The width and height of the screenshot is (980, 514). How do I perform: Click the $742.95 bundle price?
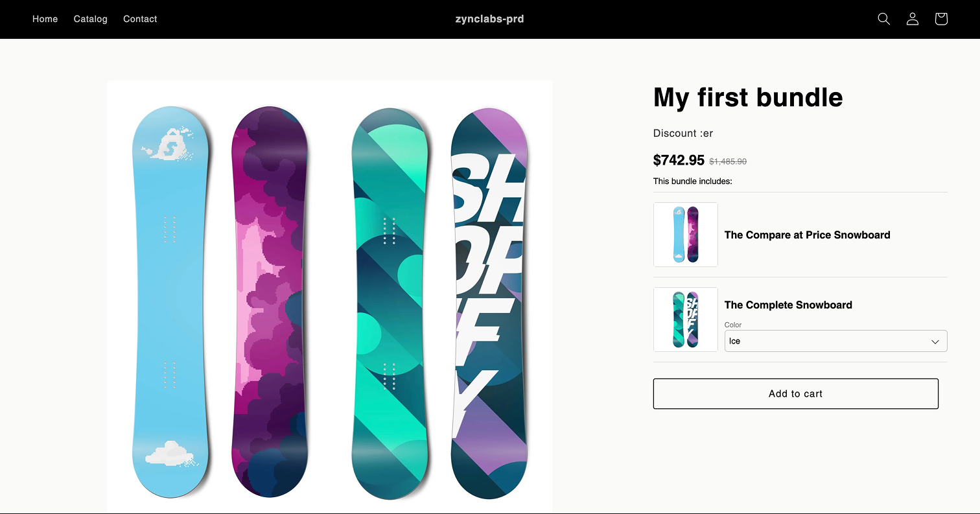coord(679,160)
